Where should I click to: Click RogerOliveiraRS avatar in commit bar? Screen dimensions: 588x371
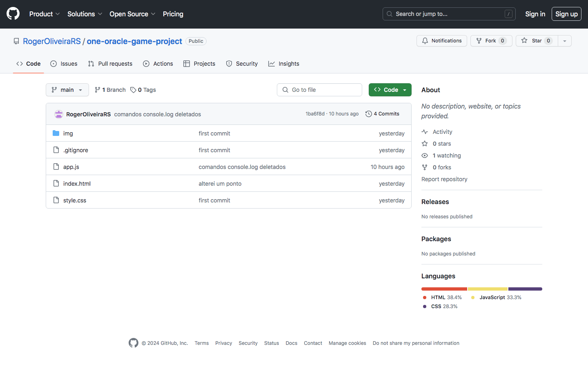click(x=59, y=114)
